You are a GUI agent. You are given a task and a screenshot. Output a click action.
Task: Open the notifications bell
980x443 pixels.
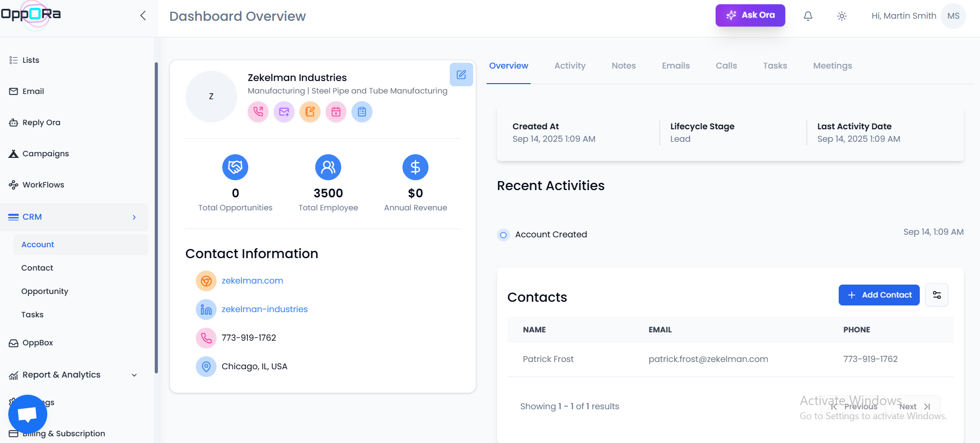click(808, 16)
